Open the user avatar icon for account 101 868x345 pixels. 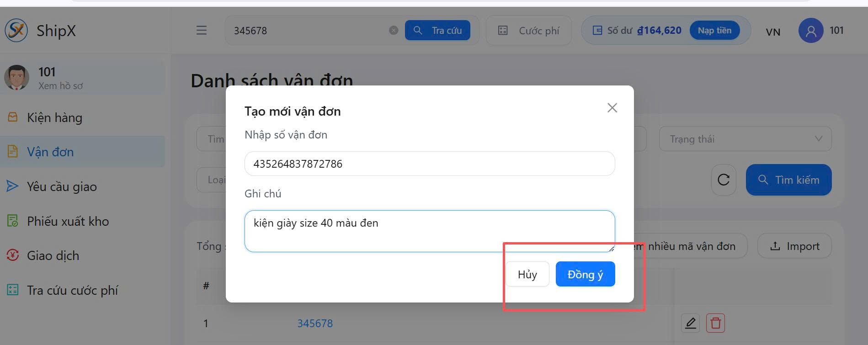click(x=811, y=31)
